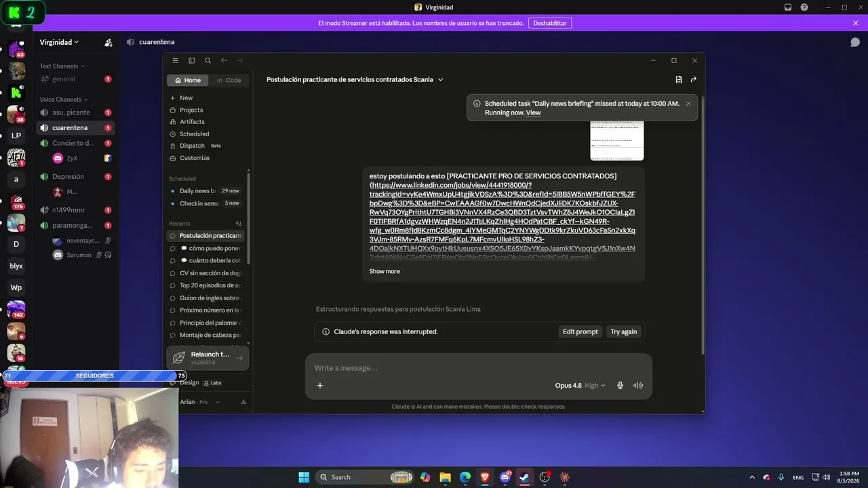This screenshot has width=868, height=488.
Task: Click Edit prompt button
Action: (580, 332)
